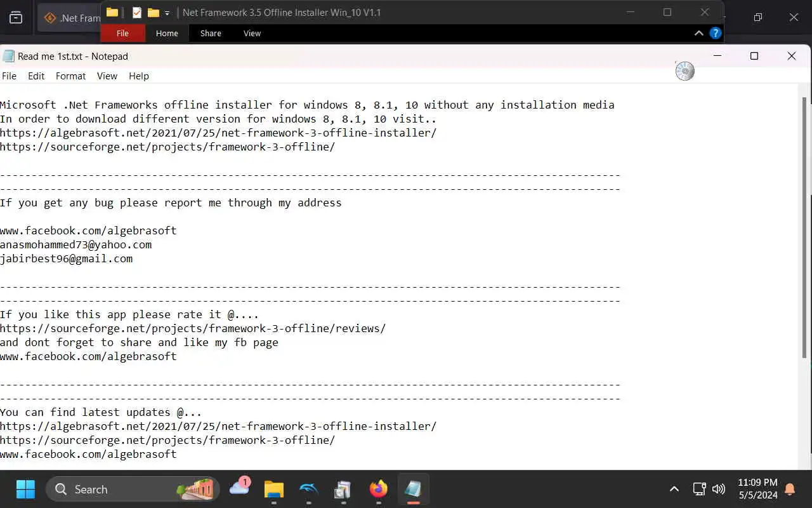Open Notepad File menu
Image resolution: width=812 pixels, height=508 pixels.
tap(9, 76)
